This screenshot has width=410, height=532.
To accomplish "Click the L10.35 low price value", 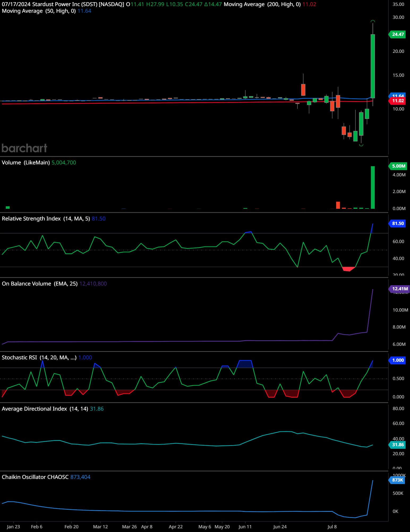I will [174, 4].
